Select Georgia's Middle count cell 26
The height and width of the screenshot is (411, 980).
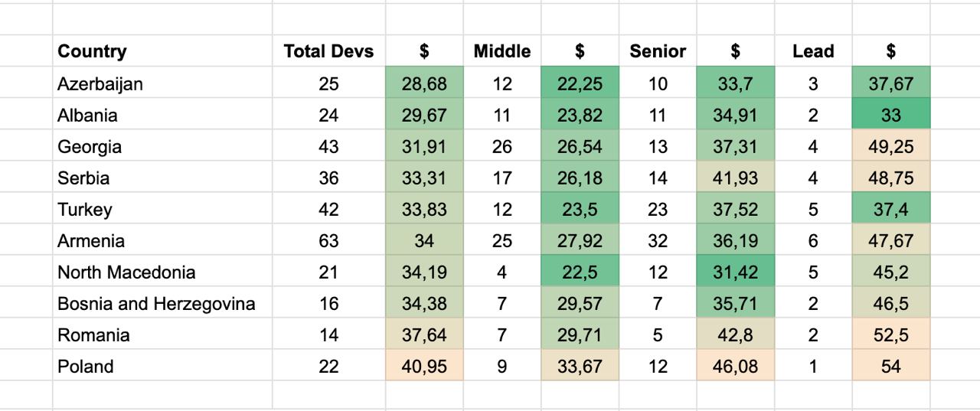click(x=501, y=146)
